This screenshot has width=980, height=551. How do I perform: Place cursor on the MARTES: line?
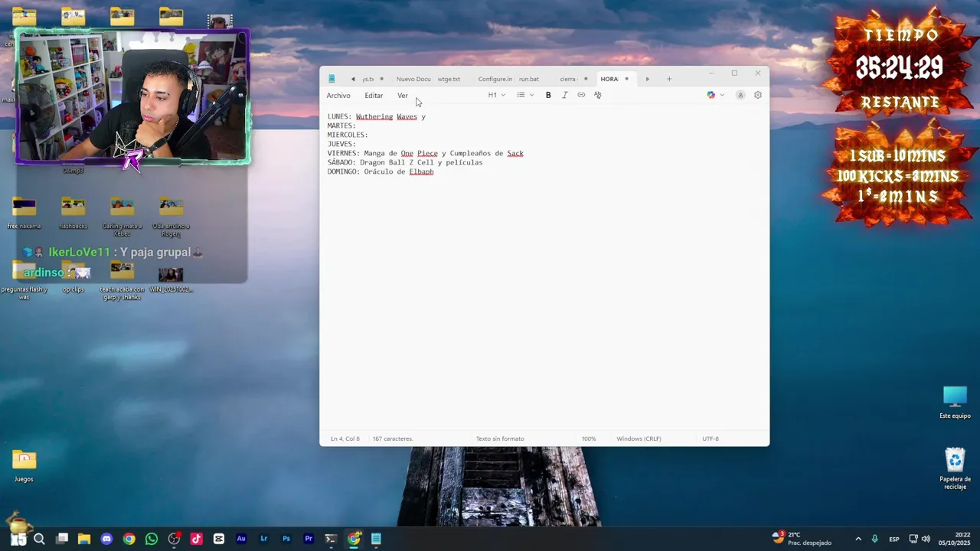tap(341, 126)
